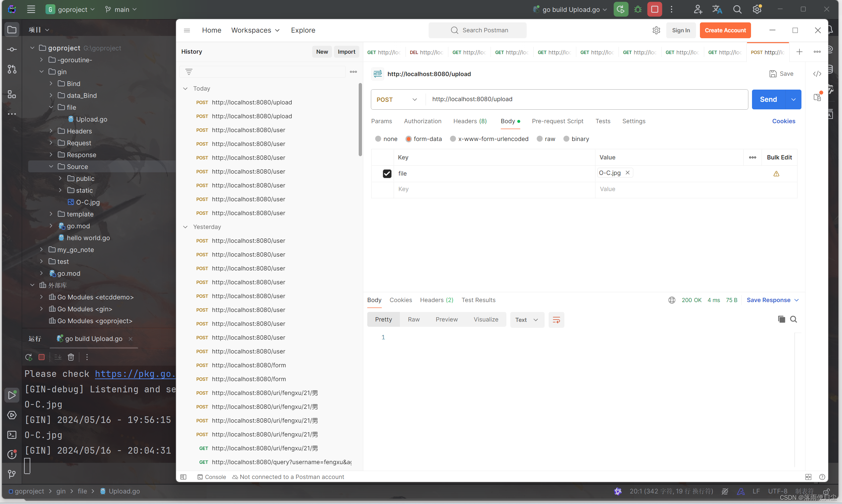Select the binary radio button
Screen dimensions: 842x504
click(566, 139)
